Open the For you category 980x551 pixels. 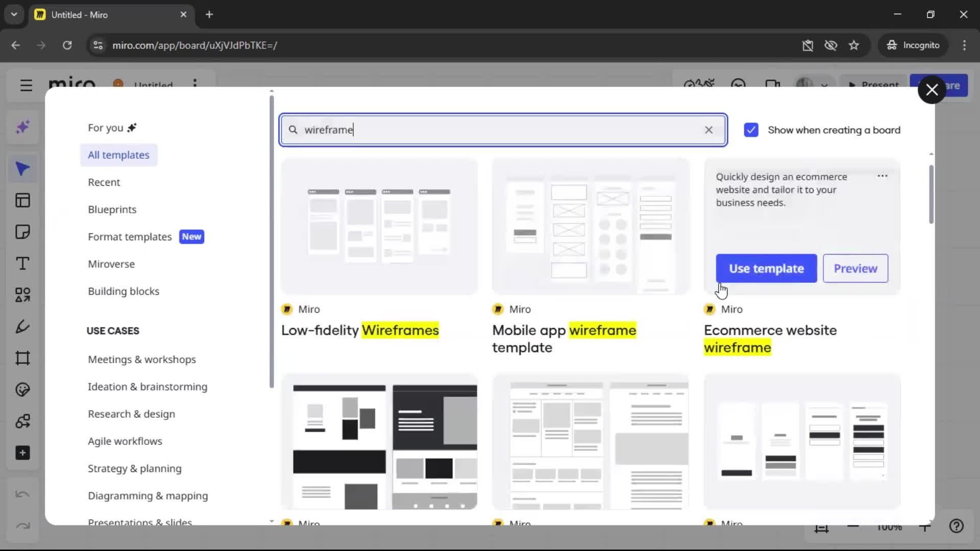coord(112,128)
